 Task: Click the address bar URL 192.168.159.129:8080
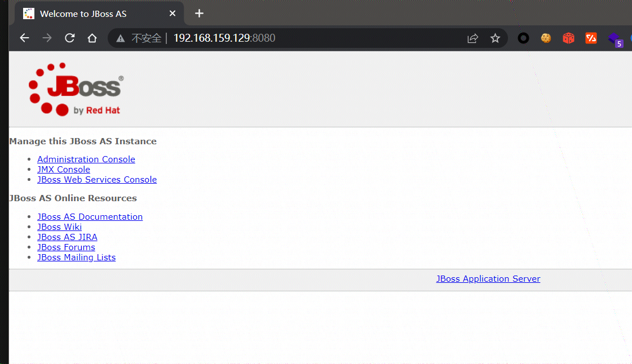pyautogui.click(x=224, y=38)
